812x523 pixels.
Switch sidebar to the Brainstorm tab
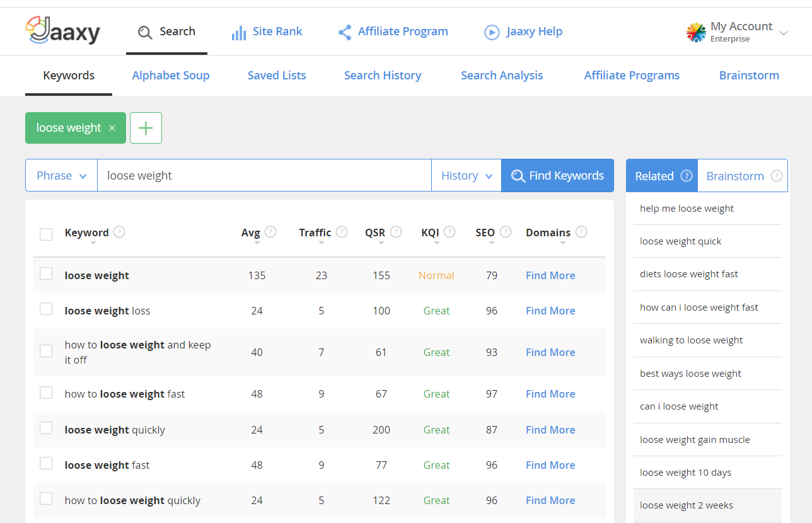[743, 176]
